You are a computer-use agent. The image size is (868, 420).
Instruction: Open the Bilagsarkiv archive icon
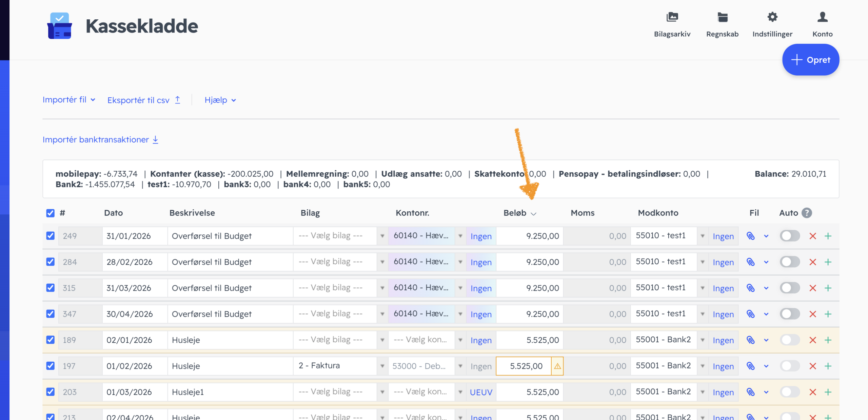pyautogui.click(x=672, y=17)
